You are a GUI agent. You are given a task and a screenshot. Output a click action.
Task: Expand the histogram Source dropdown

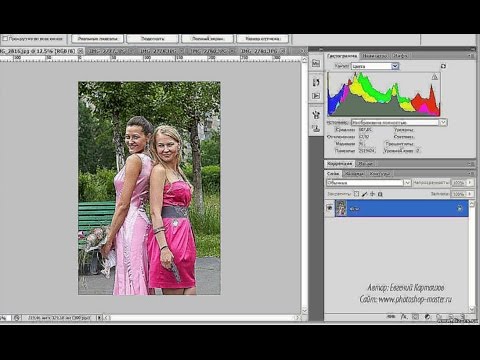tap(399, 122)
